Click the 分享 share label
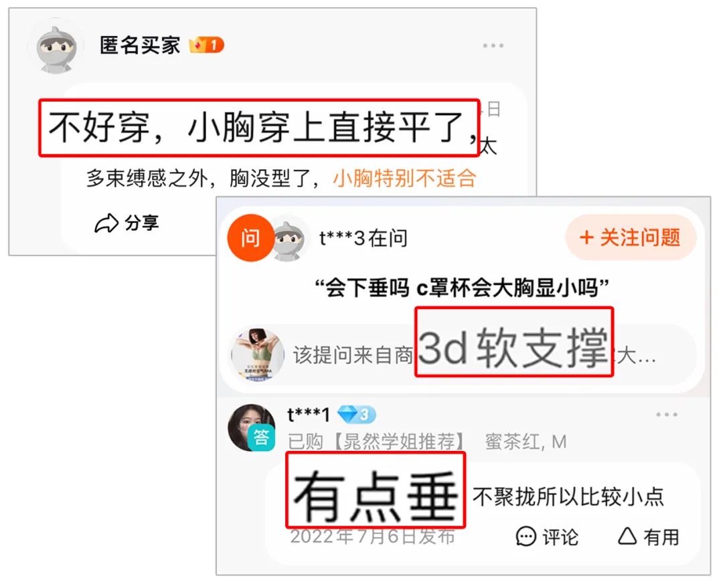Viewport: 723px width, 588px height. pos(141,223)
